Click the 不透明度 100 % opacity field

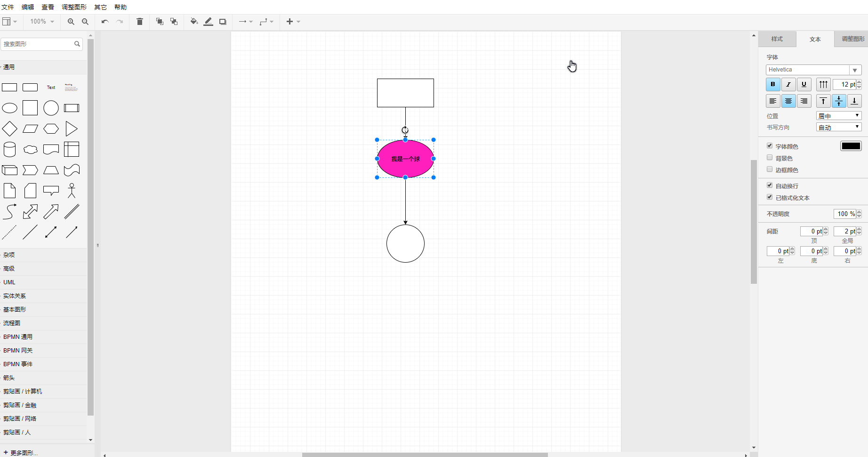(x=845, y=214)
